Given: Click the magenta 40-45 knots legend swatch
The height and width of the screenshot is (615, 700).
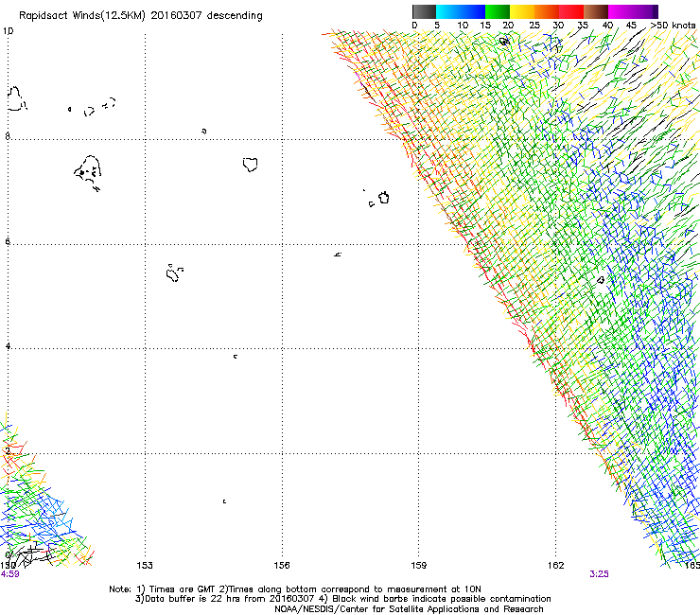Looking at the screenshot, I should point(621,11).
